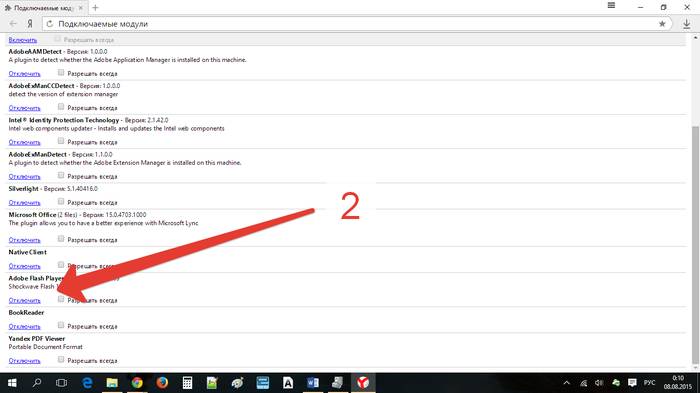
Task: Open a new tab with the plus button
Action: coord(95,8)
